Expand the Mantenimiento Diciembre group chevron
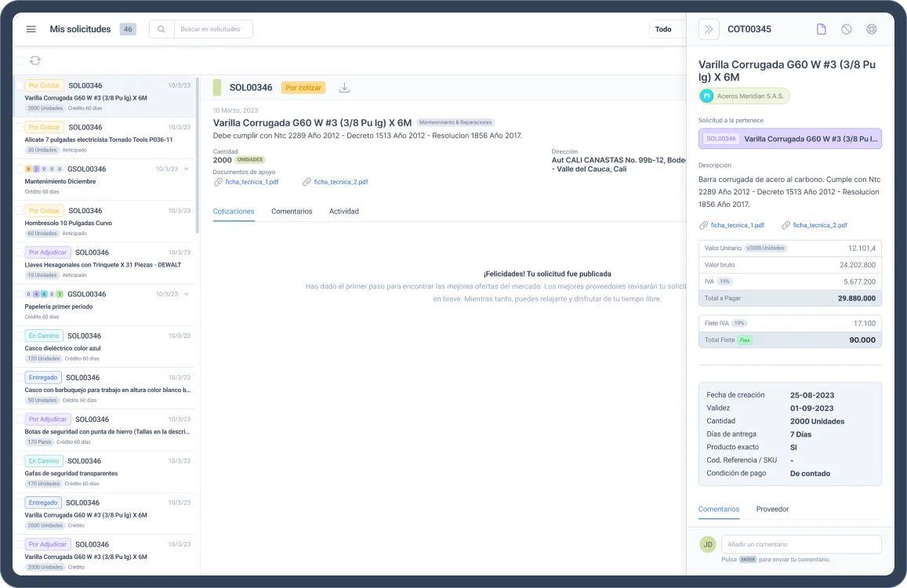The image size is (907, 588). tap(186, 169)
